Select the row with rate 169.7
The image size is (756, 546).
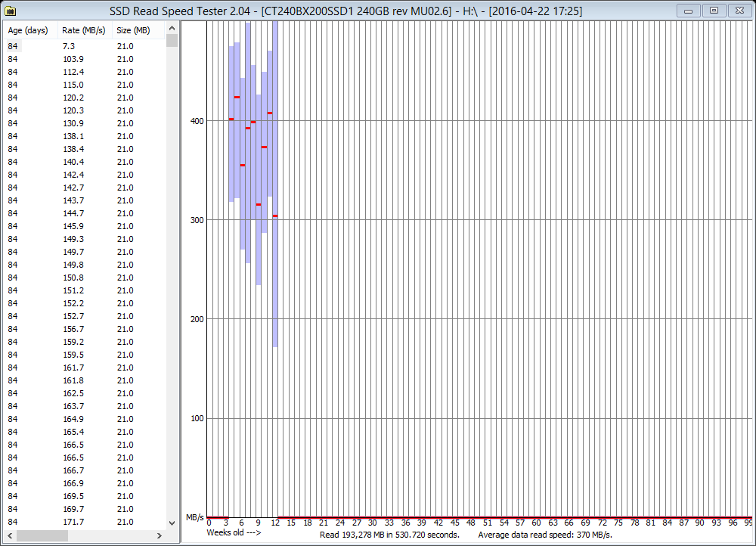click(x=85, y=510)
